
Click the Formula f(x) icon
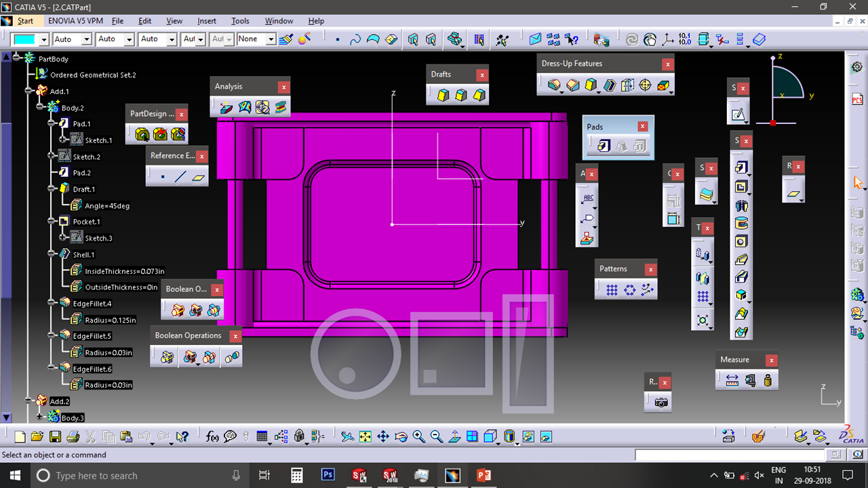(x=212, y=436)
